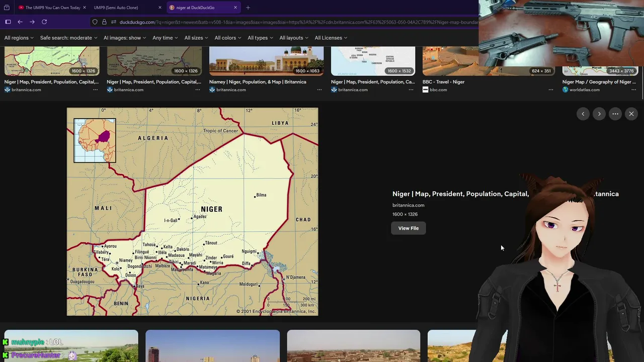644x362 pixels.
Task: Click the worldatlas.com source link
Action: (585, 89)
